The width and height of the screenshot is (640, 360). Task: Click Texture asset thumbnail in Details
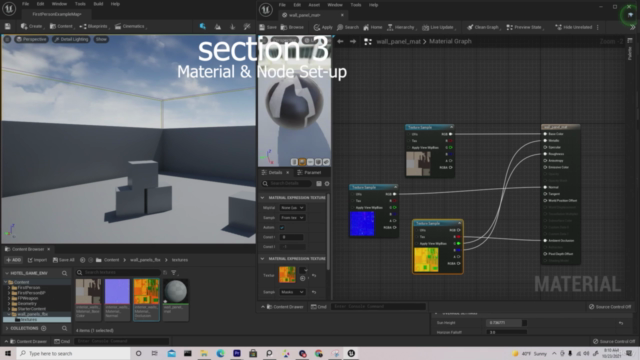(287, 275)
